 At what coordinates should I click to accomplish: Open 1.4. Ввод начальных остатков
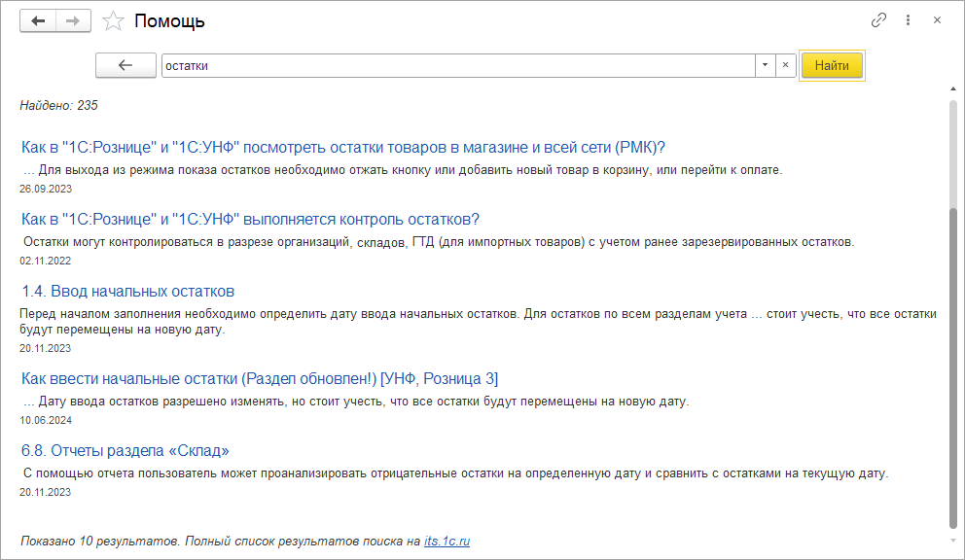point(127,291)
